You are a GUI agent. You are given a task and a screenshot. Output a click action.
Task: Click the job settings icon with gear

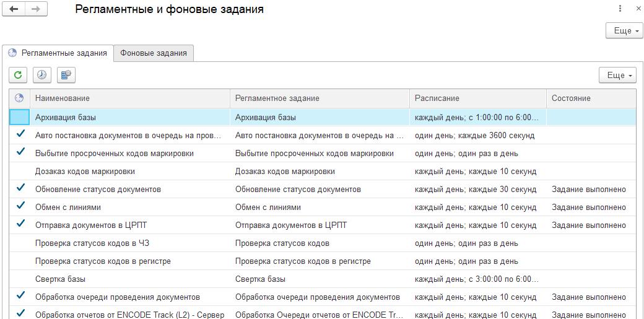point(66,75)
